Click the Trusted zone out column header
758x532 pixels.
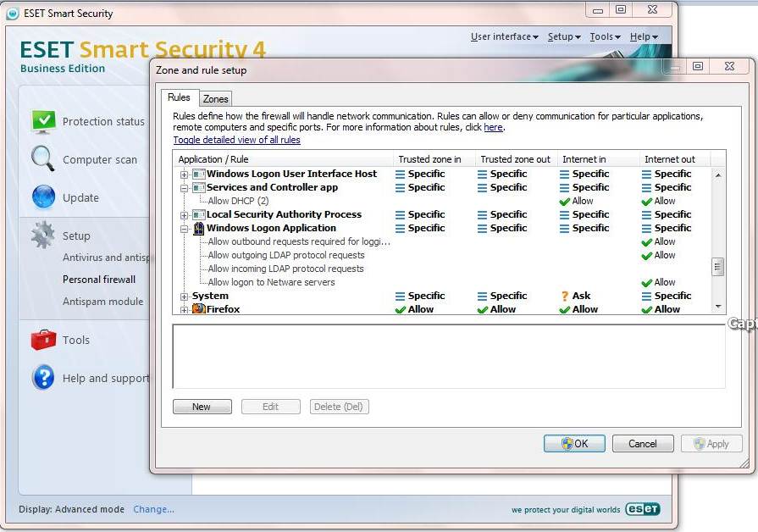coord(517,159)
